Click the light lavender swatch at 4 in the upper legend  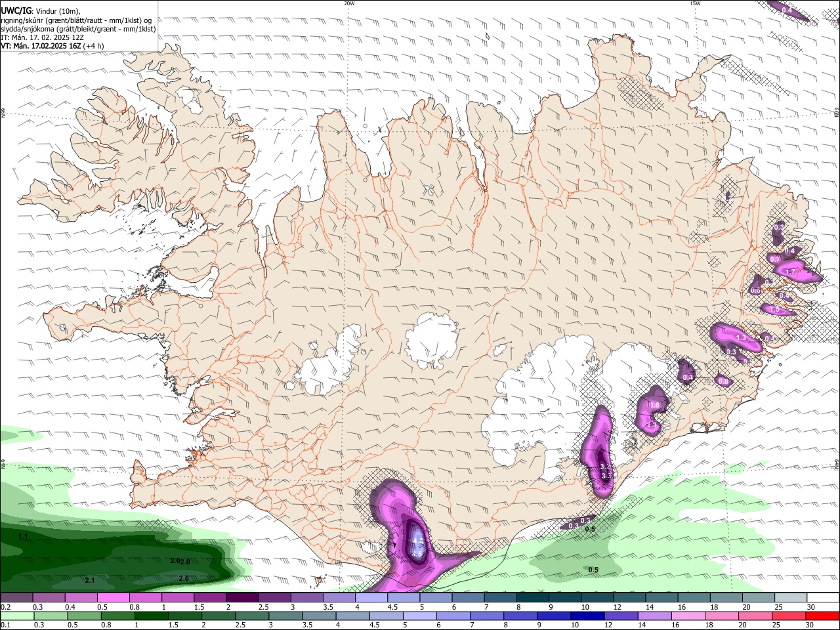[x=370, y=598]
